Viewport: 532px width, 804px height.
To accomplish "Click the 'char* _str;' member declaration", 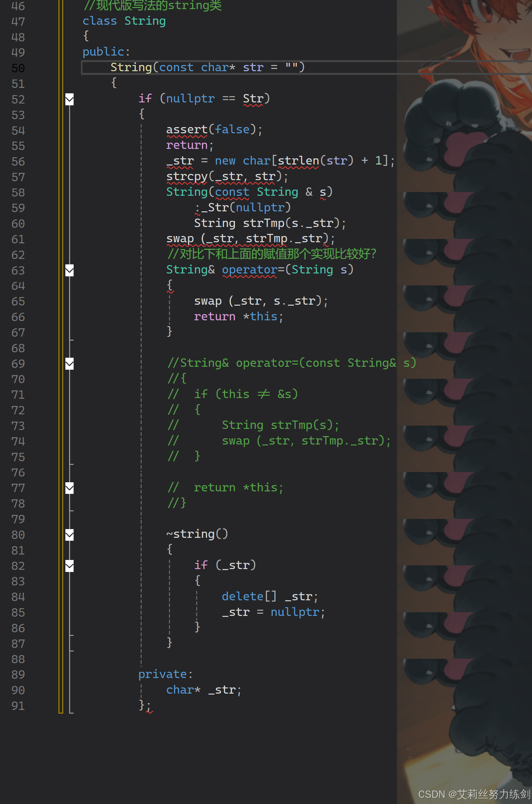I will 204,690.
